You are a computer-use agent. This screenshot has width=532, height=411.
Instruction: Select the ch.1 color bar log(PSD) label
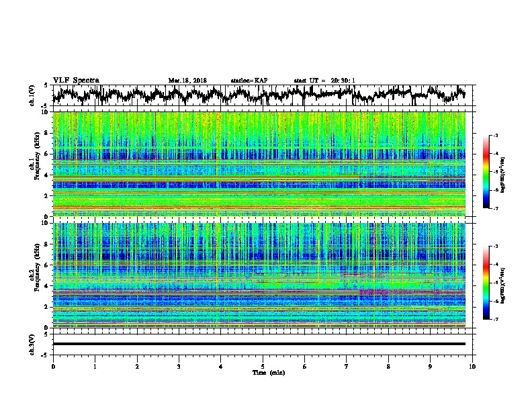503,175
